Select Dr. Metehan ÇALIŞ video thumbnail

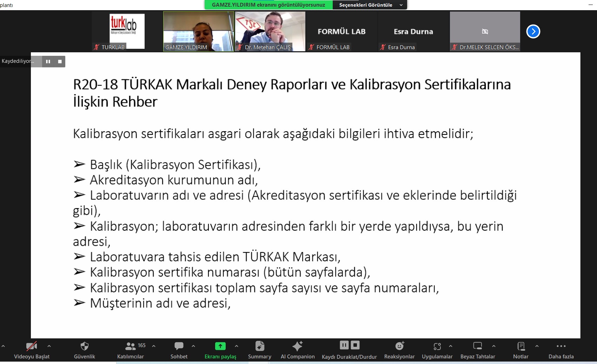click(x=270, y=32)
